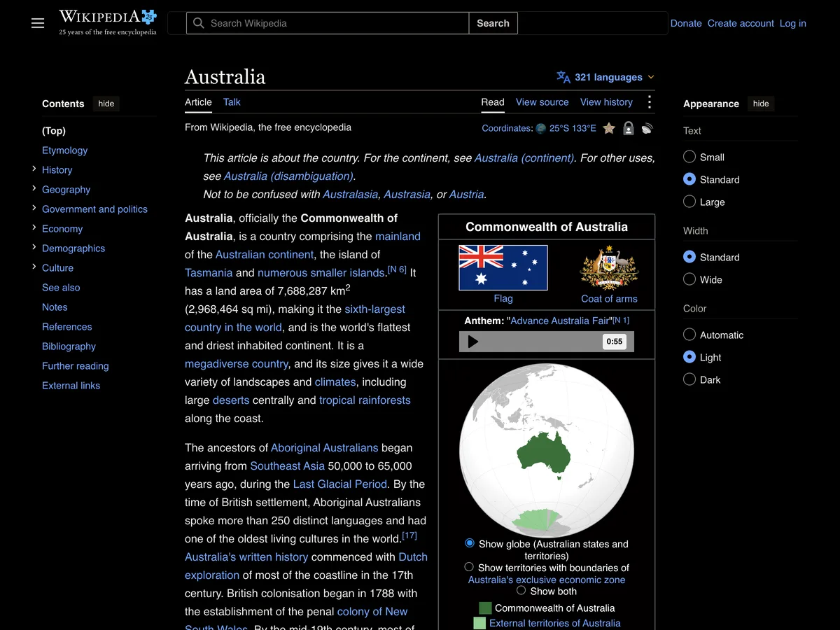Screen dimensions: 840x630
Task: Click the [17] reference footnote
Action: pos(409,535)
